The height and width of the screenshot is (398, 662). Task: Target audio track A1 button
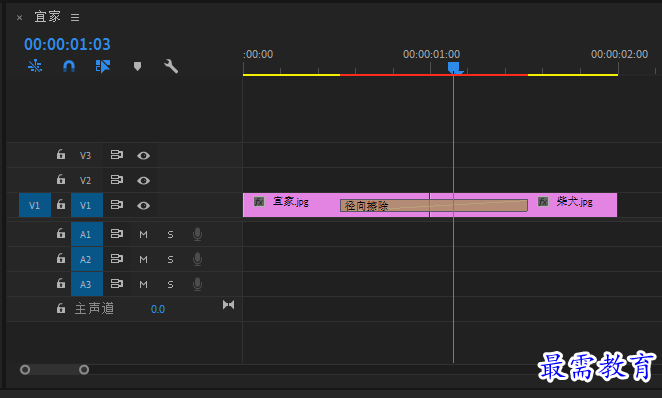(87, 234)
